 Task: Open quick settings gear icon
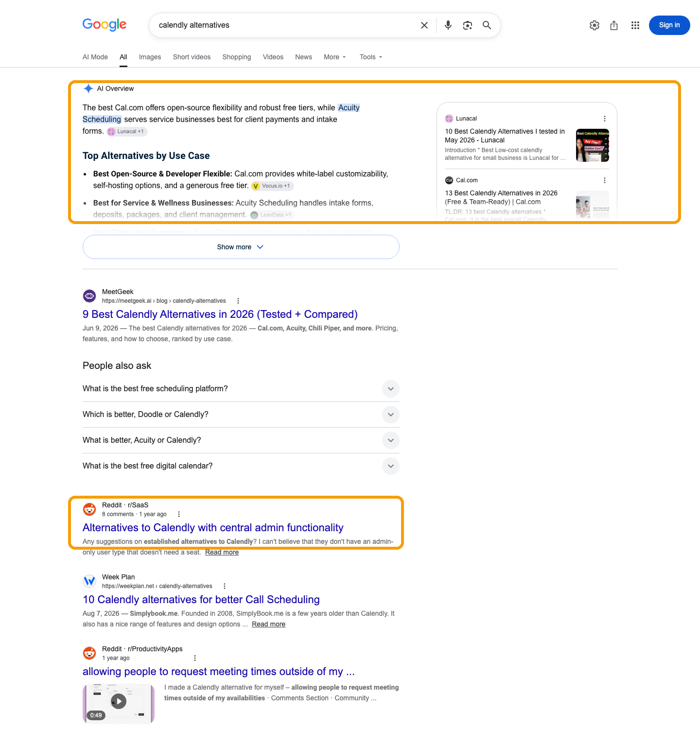[595, 25]
